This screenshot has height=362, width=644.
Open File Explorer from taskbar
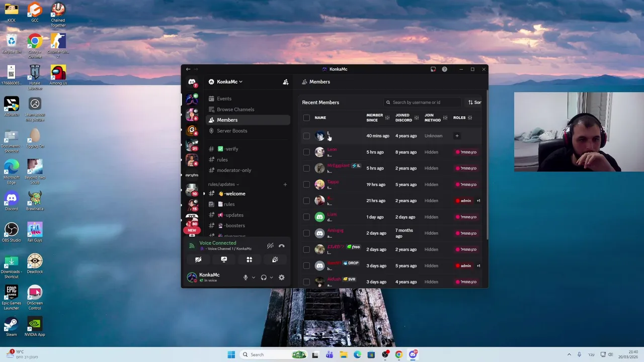(343, 354)
